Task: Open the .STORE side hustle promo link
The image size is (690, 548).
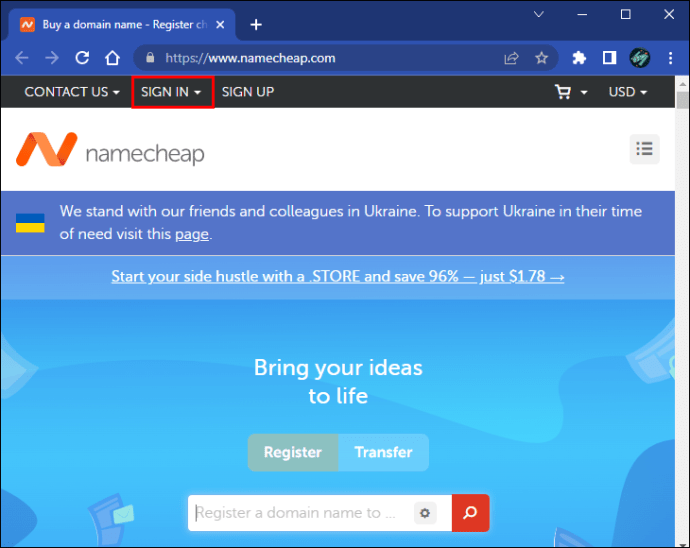Action: [x=338, y=276]
